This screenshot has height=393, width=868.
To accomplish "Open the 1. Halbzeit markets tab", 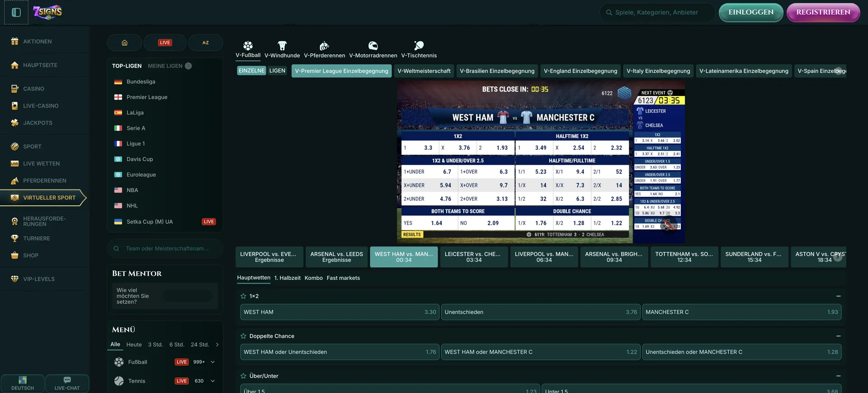I will coord(287,278).
